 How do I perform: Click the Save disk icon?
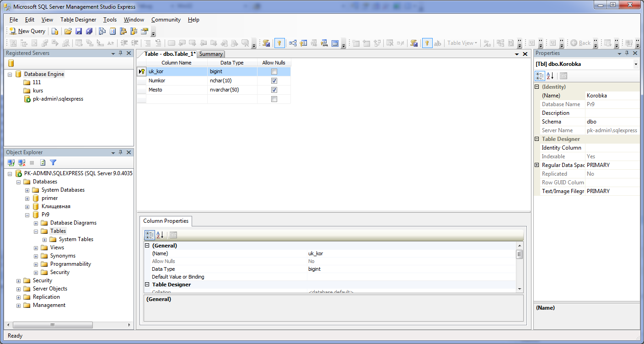pos(79,31)
